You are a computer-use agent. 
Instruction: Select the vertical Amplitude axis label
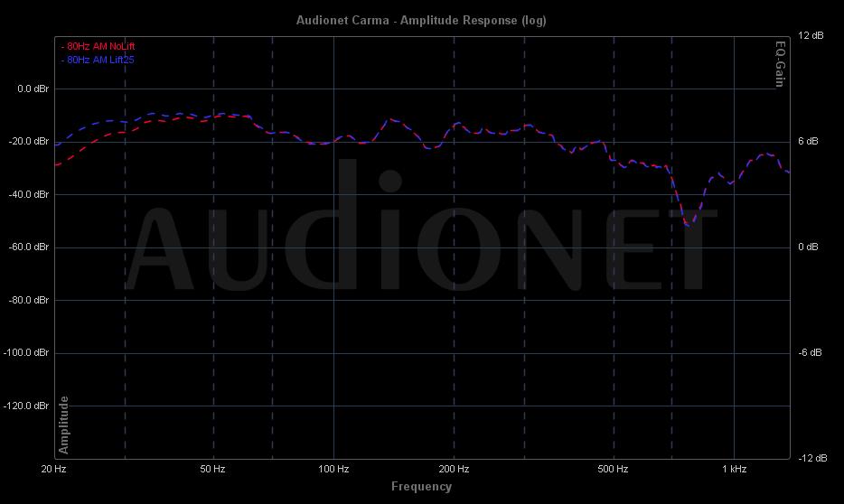click(64, 425)
